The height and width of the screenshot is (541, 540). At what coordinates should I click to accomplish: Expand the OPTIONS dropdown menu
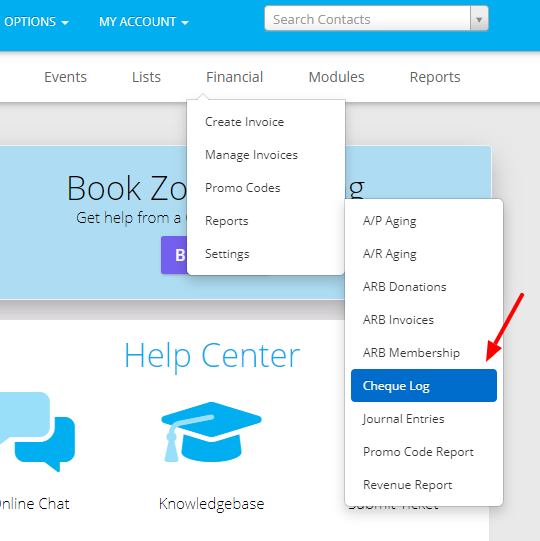(36, 22)
